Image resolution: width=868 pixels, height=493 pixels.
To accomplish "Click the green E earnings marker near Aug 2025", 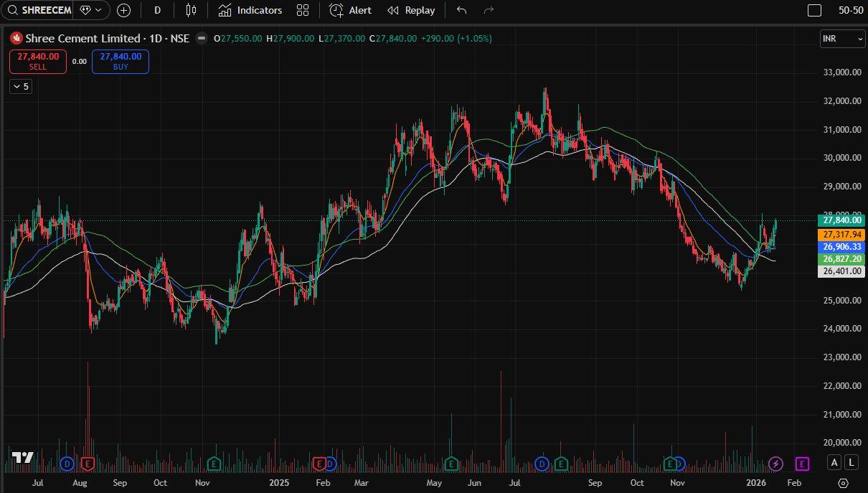I will [x=561, y=464].
